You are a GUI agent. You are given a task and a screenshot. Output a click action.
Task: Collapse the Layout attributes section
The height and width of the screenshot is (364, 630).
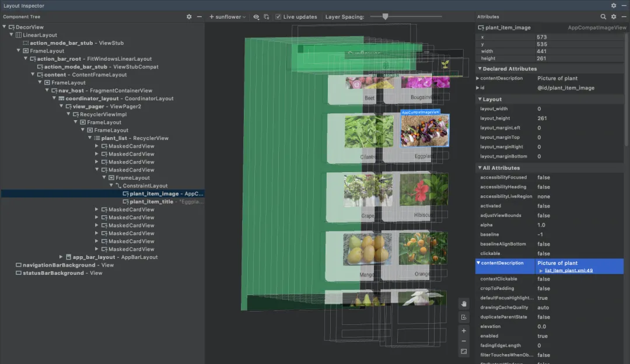coord(480,99)
